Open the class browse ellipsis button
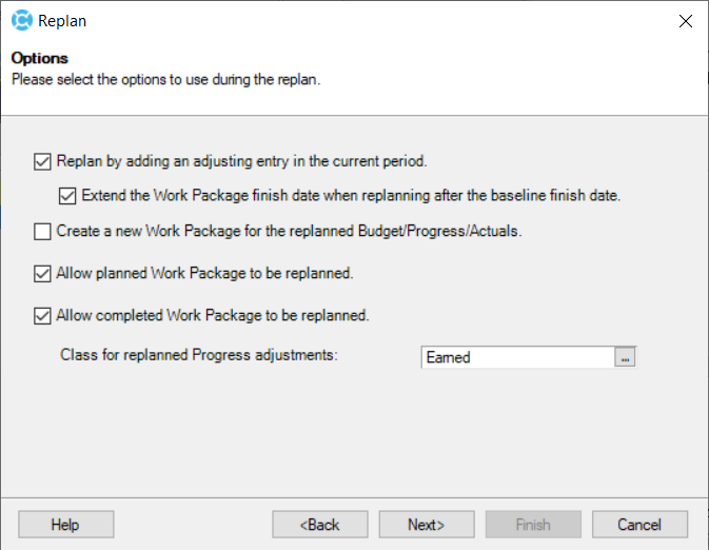Viewport: 710px width, 550px height. [625, 357]
